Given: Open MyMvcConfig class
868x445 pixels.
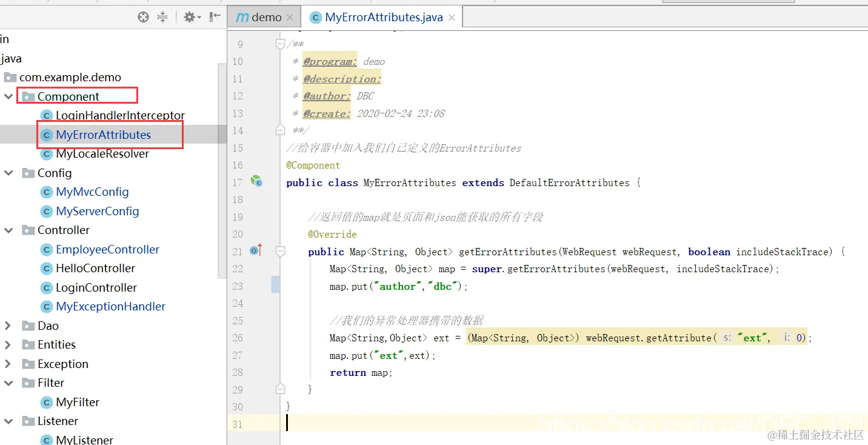Looking at the screenshot, I should point(92,192).
